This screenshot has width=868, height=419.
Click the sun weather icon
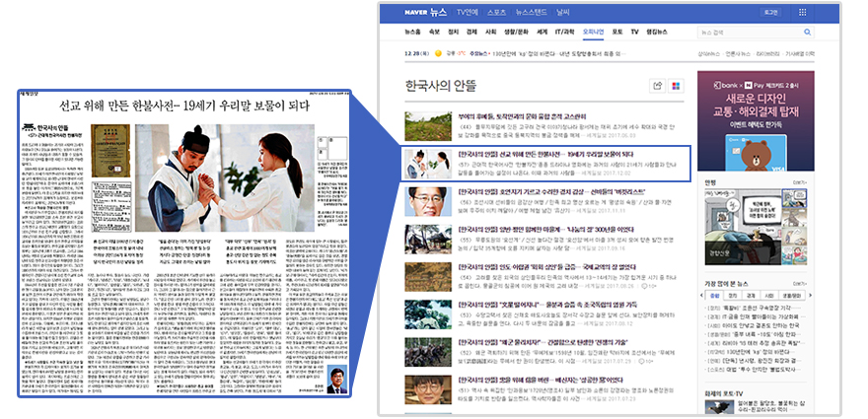438,53
